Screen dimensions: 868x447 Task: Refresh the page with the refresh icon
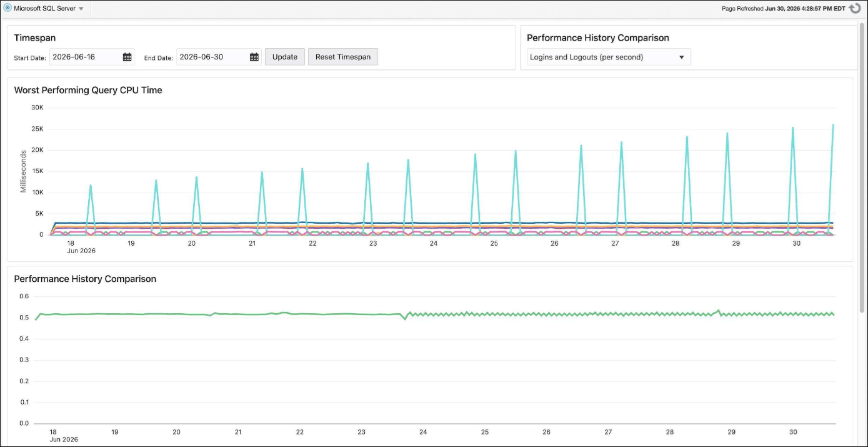855,8
